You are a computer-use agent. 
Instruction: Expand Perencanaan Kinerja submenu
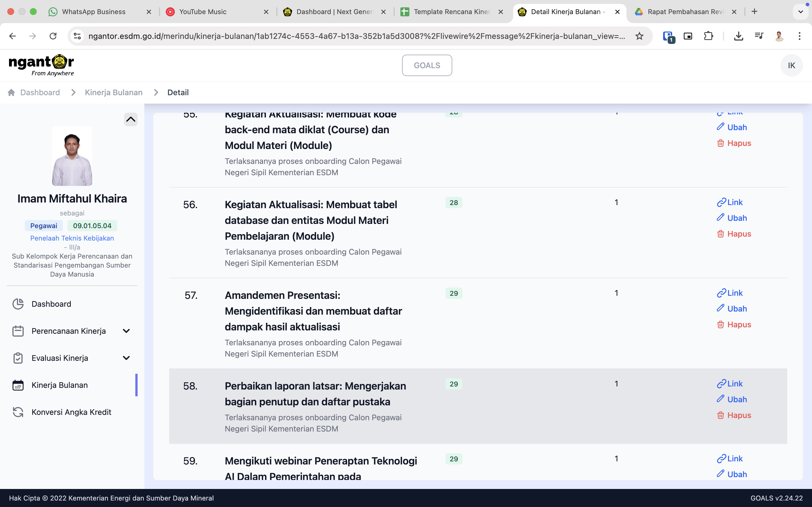tap(126, 331)
